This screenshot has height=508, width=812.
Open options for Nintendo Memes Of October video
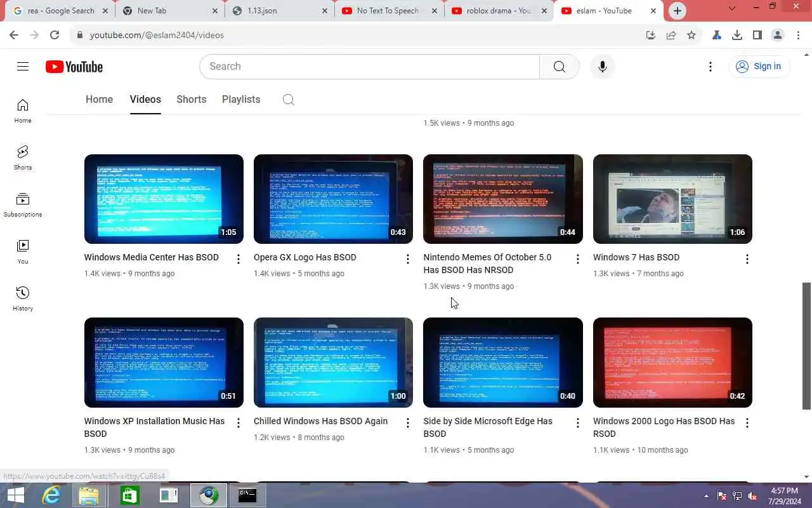pyautogui.click(x=577, y=259)
